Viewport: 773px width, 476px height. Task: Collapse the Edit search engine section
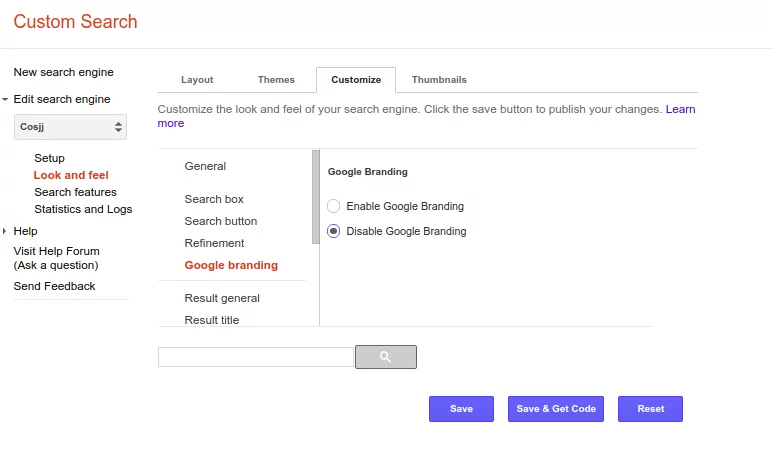coord(6,100)
